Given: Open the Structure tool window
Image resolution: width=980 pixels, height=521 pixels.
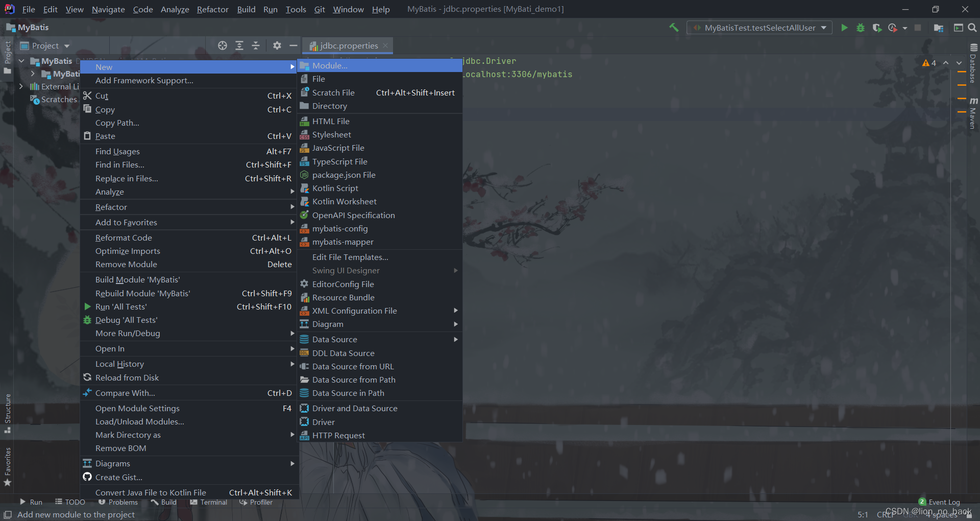Looking at the screenshot, I should [x=8, y=413].
